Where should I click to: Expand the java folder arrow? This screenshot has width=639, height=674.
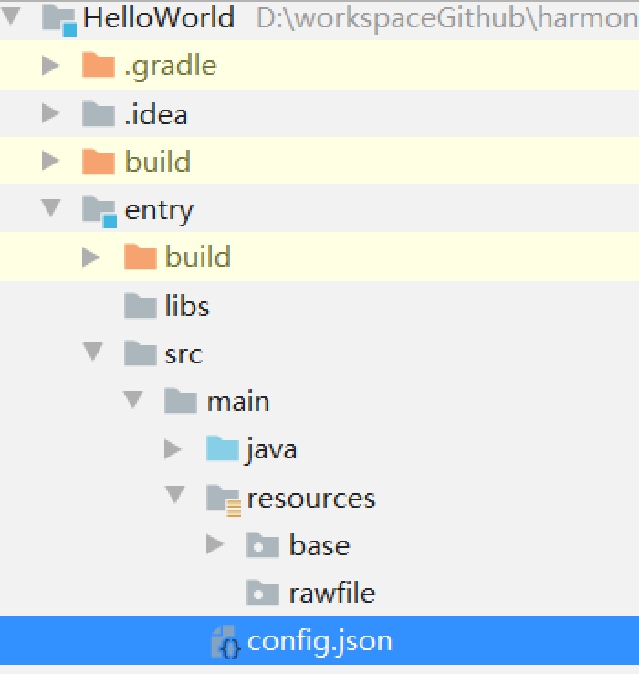coord(174,449)
